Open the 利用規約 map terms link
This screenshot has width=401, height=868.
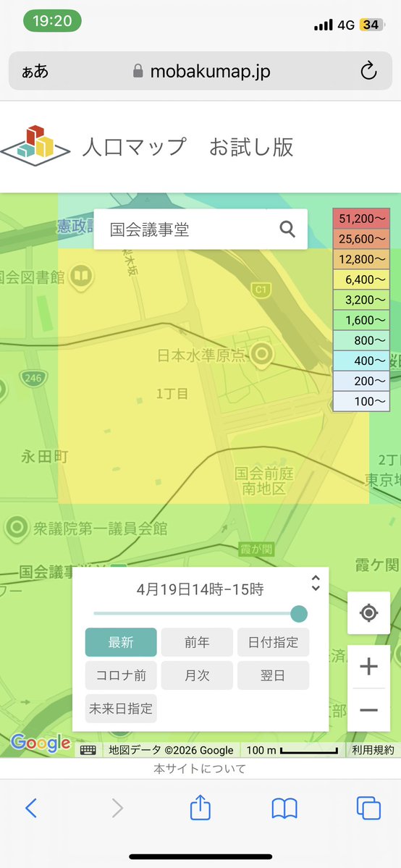click(373, 750)
